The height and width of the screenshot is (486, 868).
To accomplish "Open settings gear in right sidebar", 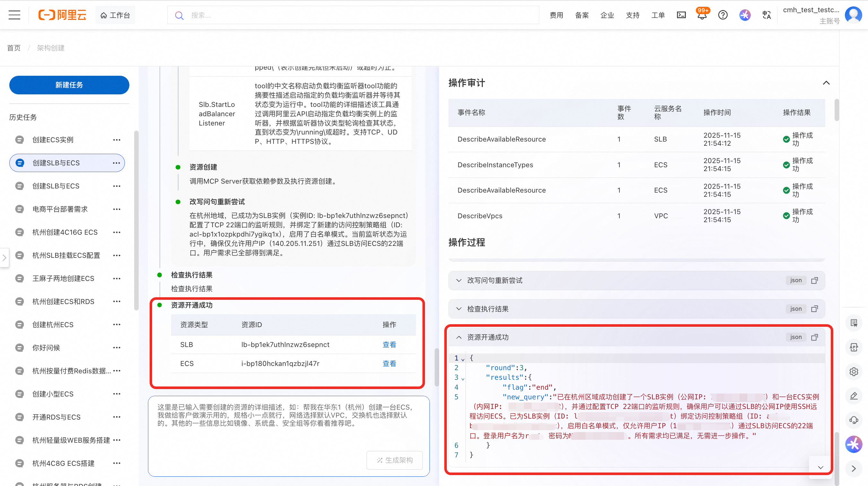I will 854,372.
